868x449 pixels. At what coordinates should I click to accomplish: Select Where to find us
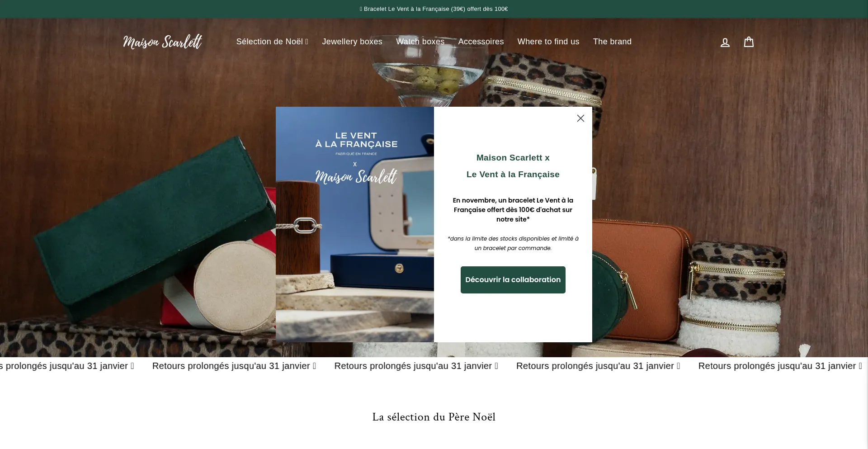[548, 42]
